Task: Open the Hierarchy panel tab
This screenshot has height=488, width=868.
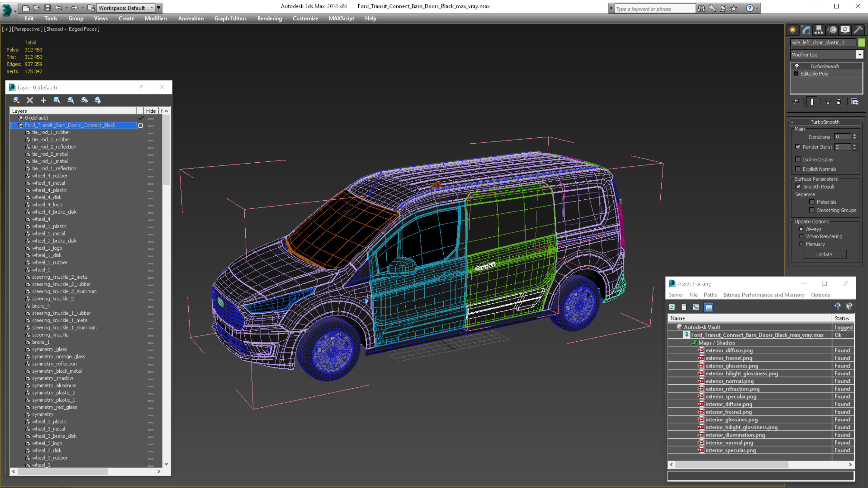Action: (819, 30)
